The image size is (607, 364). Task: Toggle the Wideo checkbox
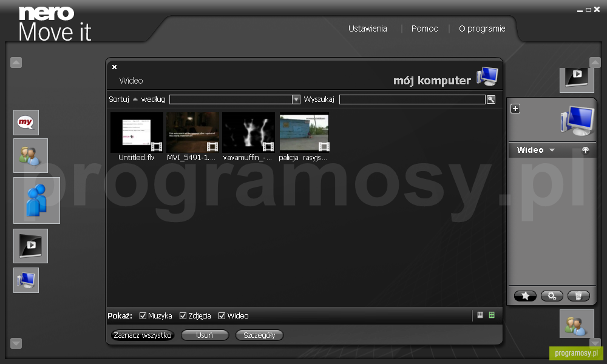point(222,316)
